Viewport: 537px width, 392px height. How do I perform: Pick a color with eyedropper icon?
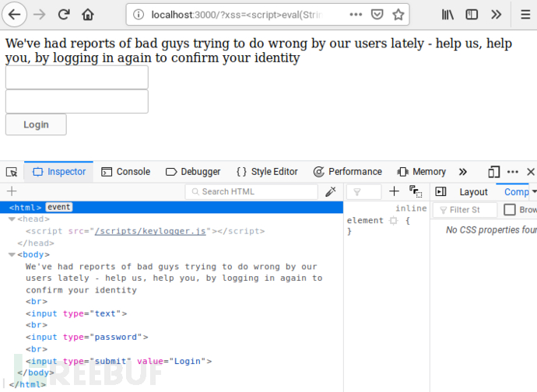point(331,191)
